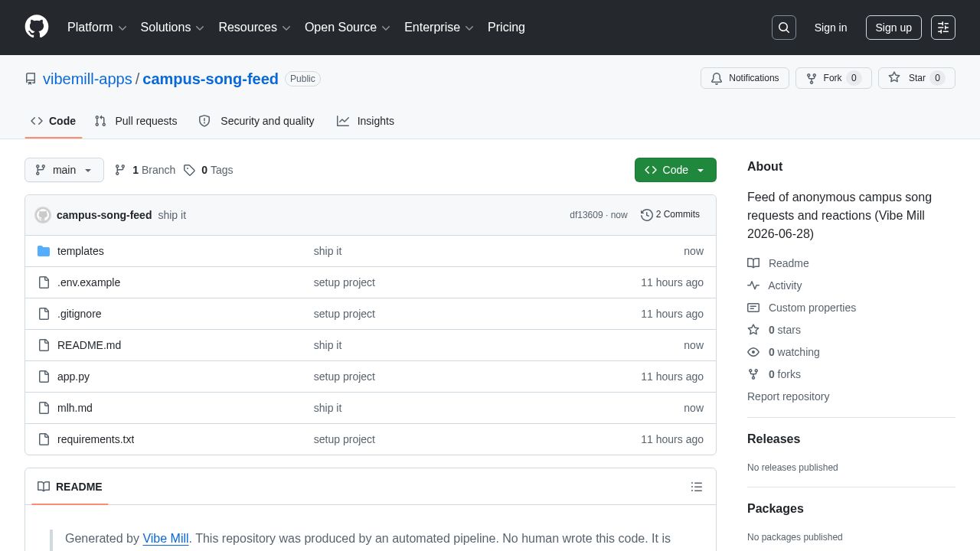The width and height of the screenshot is (980, 551).
Task: Open the templates folder
Action: [80, 251]
